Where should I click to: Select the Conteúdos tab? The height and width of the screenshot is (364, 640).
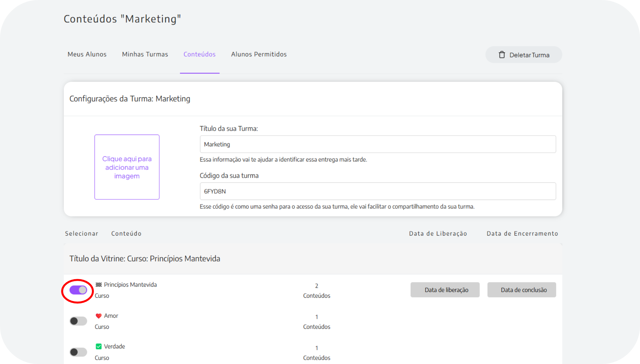point(199,54)
